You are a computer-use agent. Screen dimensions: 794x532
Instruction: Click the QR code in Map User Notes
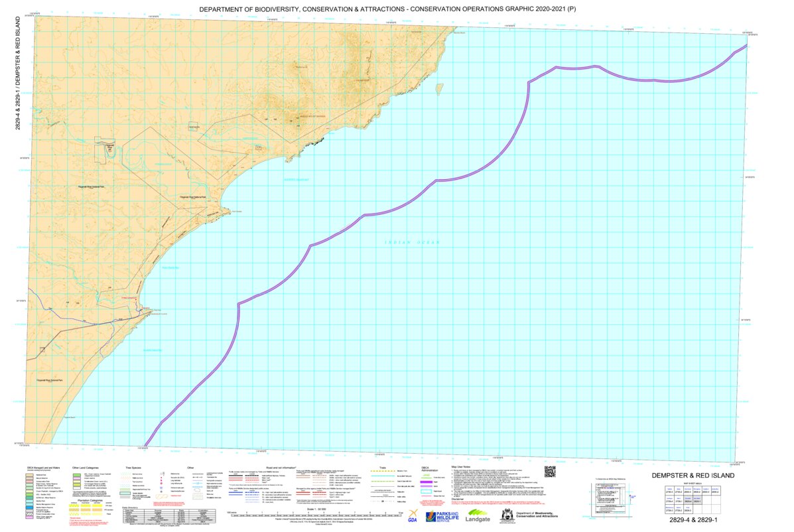(549, 471)
